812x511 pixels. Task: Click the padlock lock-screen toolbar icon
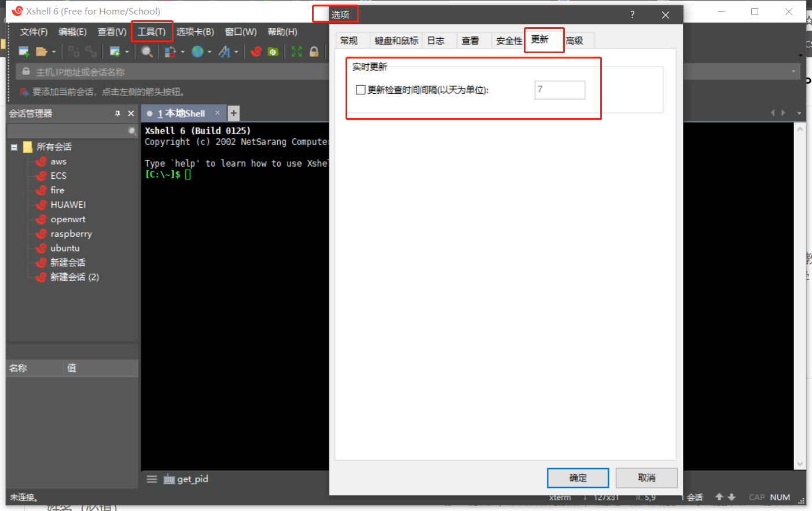click(314, 52)
